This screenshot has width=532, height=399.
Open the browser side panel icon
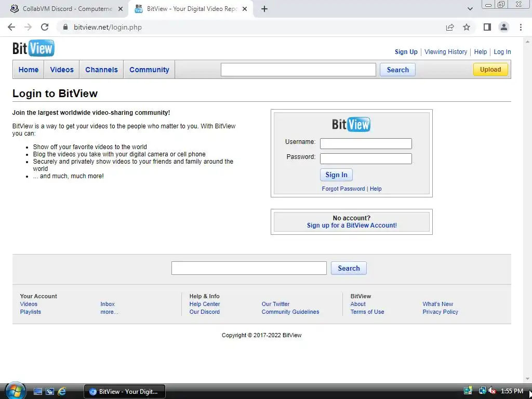487,27
